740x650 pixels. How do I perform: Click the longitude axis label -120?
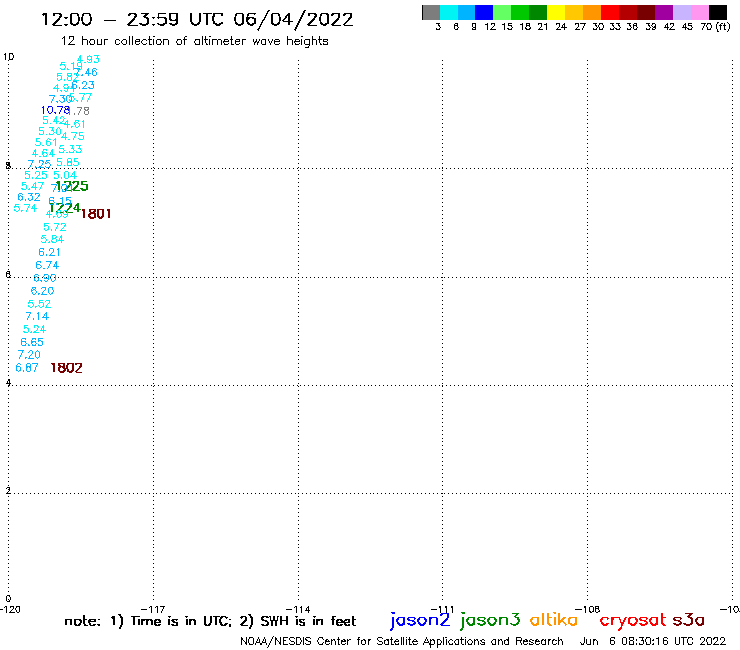click(10, 609)
